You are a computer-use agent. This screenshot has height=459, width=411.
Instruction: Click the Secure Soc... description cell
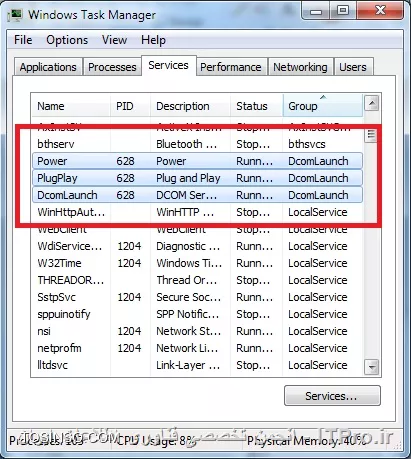click(x=189, y=297)
